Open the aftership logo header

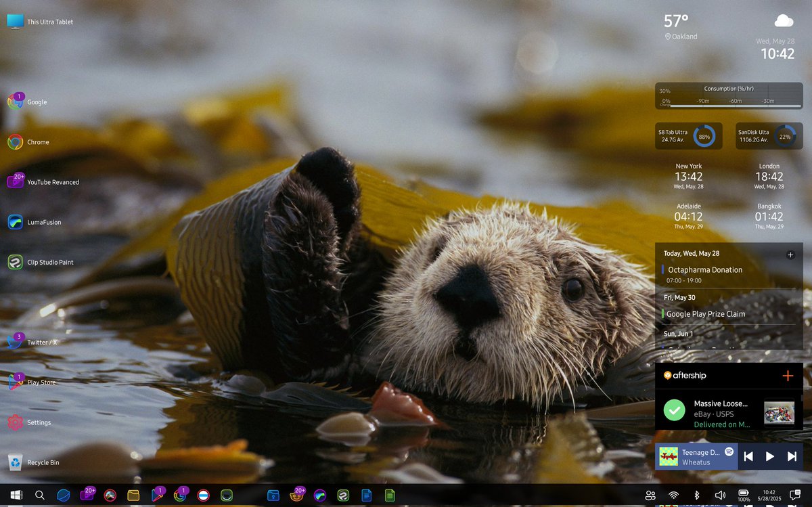click(x=685, y=375)
